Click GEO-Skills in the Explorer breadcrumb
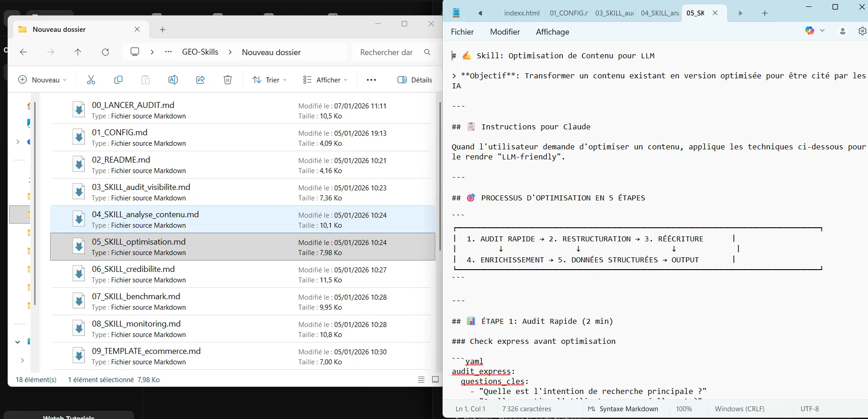This screenshot has height=419, width=868. click(x=200, y=52)
